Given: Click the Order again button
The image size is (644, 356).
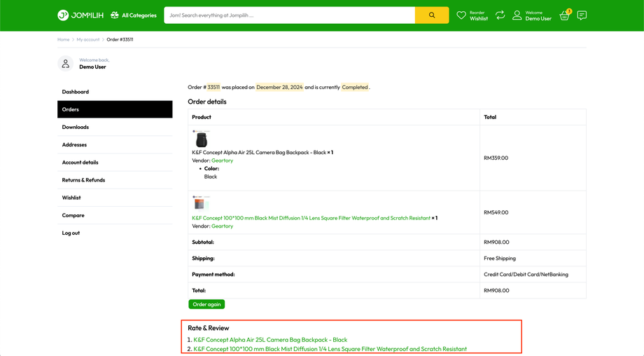Looking at the screenshot, I should [206, 304].
